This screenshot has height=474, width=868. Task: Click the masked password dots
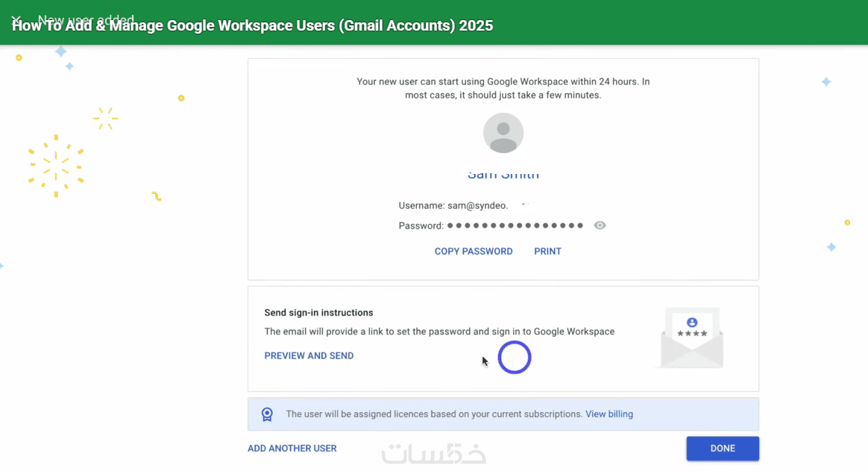click(x=515, y=225)
